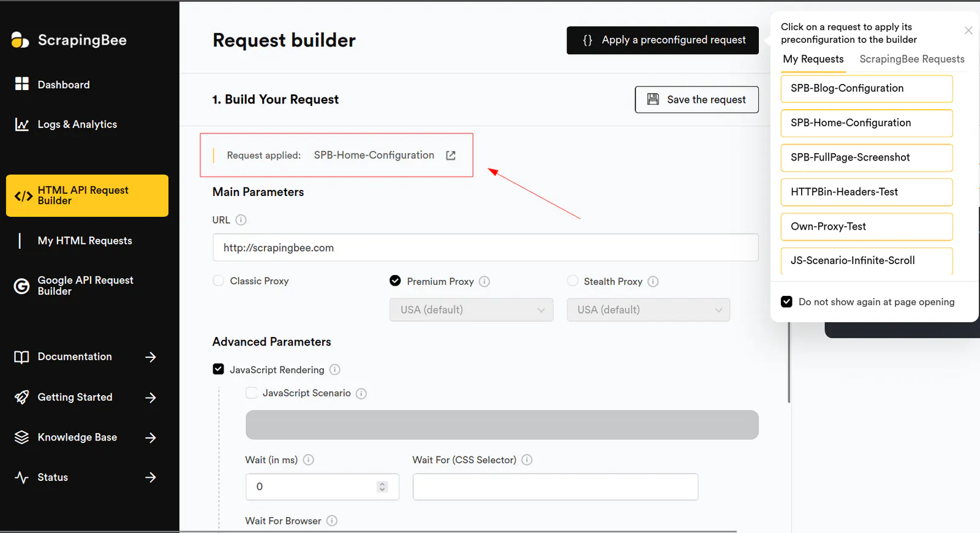
Task: Enable the JavaScript Scenario checkbox
Action: tap(251, 393)
